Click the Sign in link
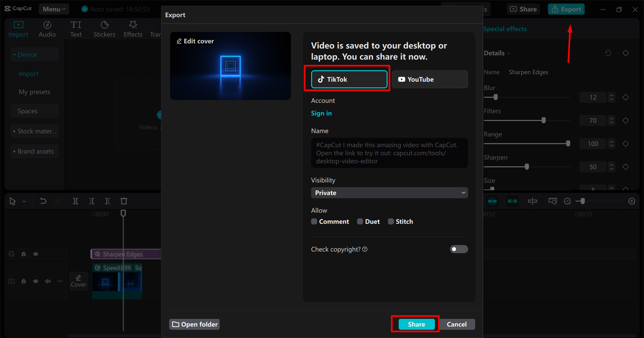This screenshot has width=644, height=338. pos(321,113)
